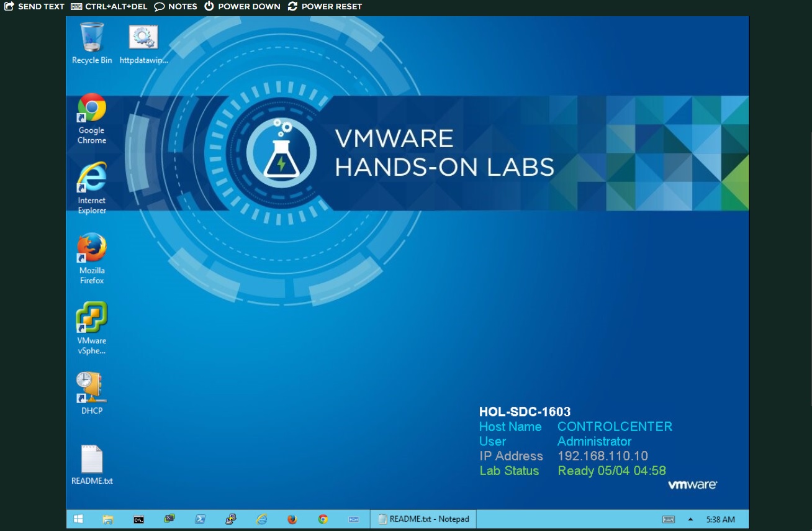This screenshot has height=531, width=812.
Task: Open Chrome pinned to the taskbar
Action: 322,517
